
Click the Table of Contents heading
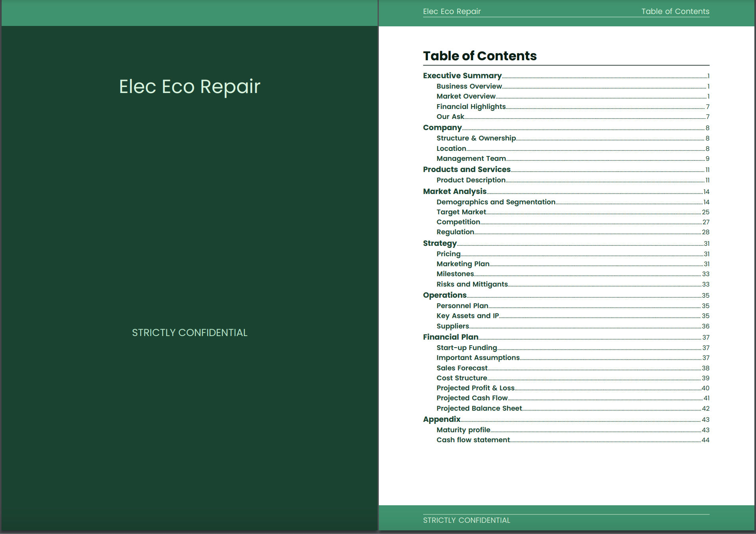480,56
